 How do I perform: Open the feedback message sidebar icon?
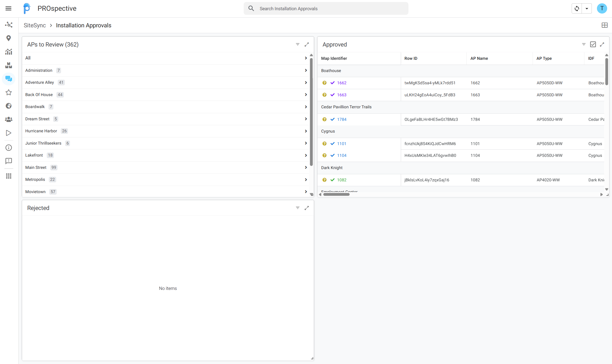9,161
